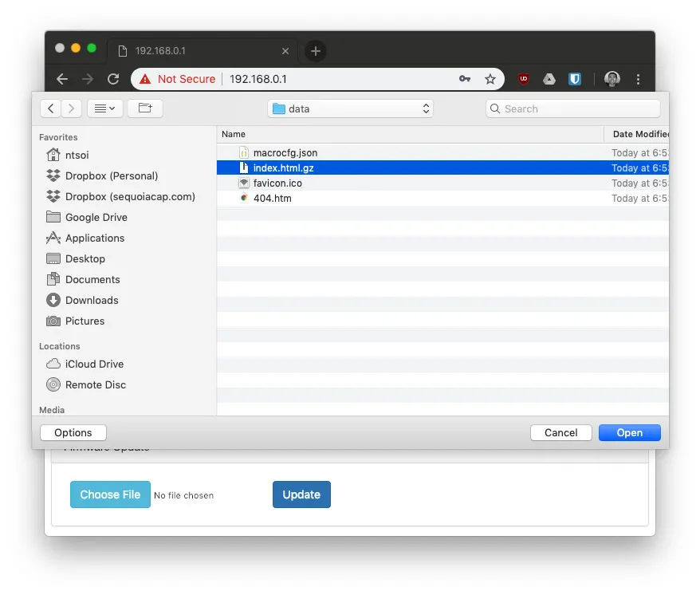Select the macrocfg.json file
The width and height of the screenshot is (700, 595).
(285, 152)
